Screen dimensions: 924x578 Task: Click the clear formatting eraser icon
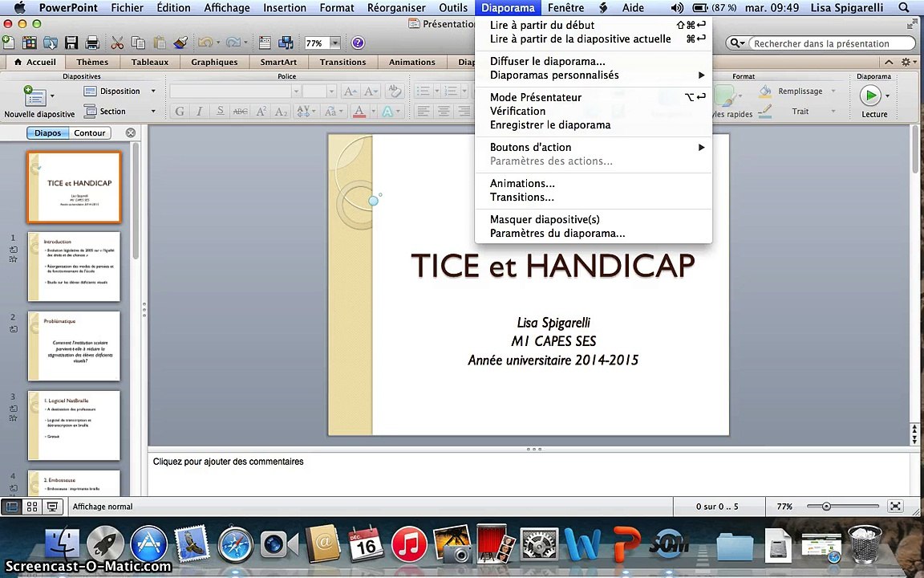coord(395,91)
